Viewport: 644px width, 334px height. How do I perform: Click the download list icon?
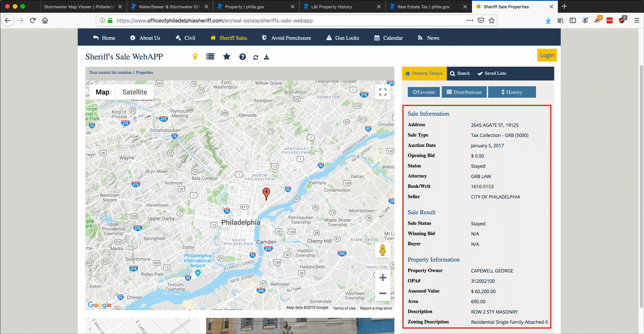click(x=266, y=57)
